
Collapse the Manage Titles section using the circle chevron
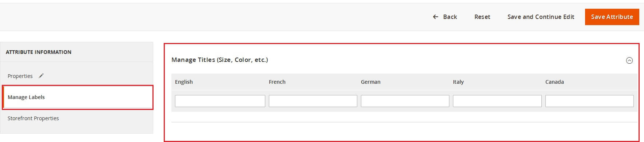629,60
